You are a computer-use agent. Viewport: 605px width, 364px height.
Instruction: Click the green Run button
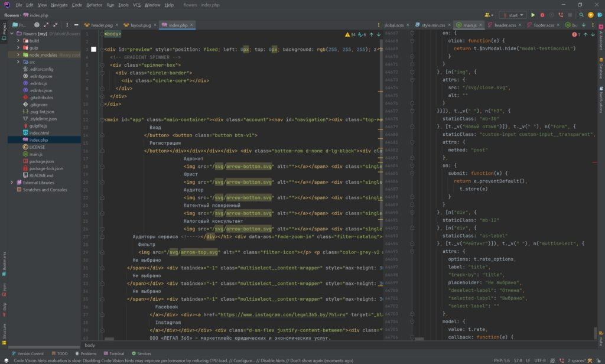tap(533, 15)
